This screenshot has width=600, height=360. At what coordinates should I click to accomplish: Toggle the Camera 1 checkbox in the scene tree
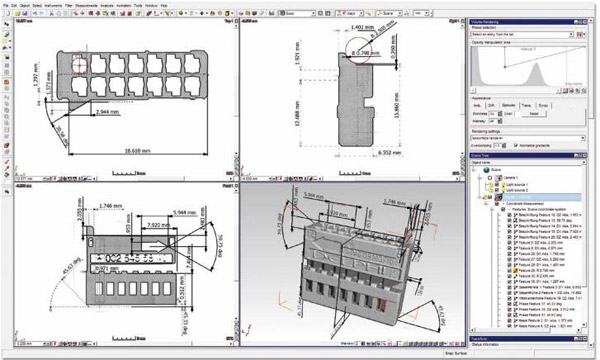click(x=490, y=178)
